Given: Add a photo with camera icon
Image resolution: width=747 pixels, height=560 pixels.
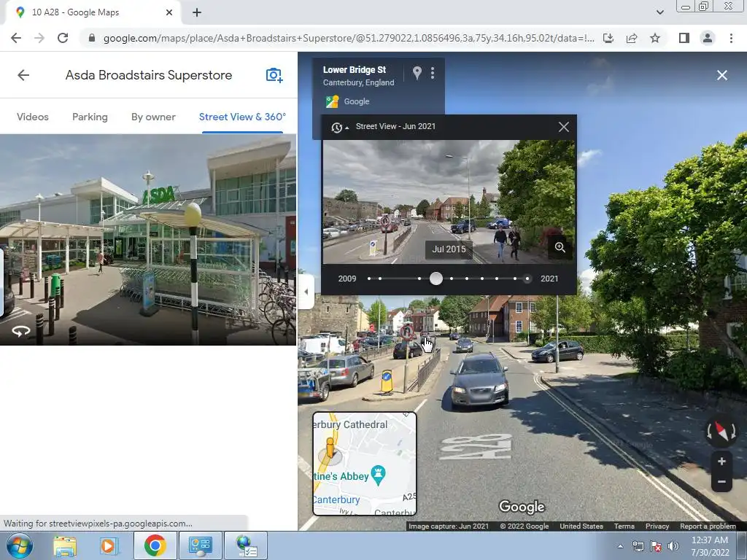Looking at the screenshot, I should coord(274,75).
